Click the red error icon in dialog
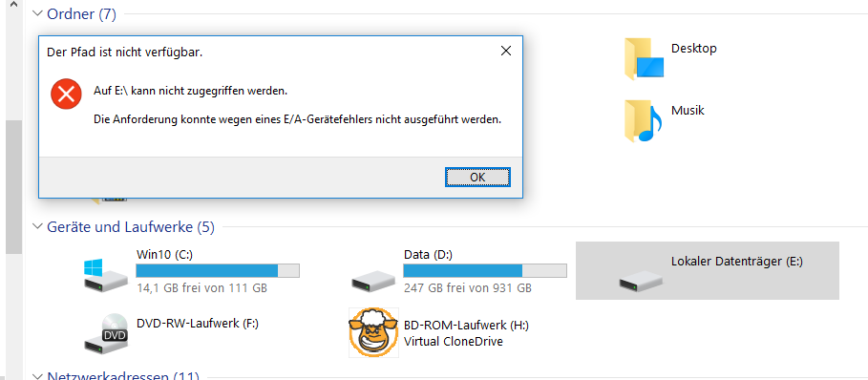 click(x=66, y=95)
